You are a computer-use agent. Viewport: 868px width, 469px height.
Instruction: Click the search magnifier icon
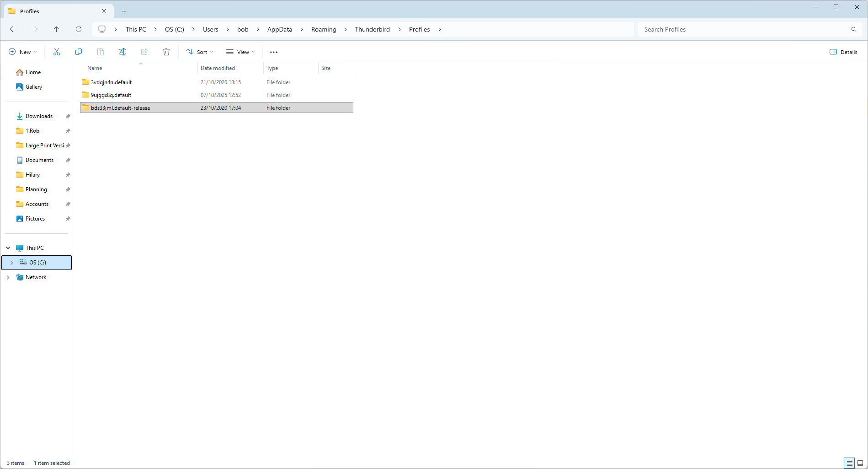point(854,29)
